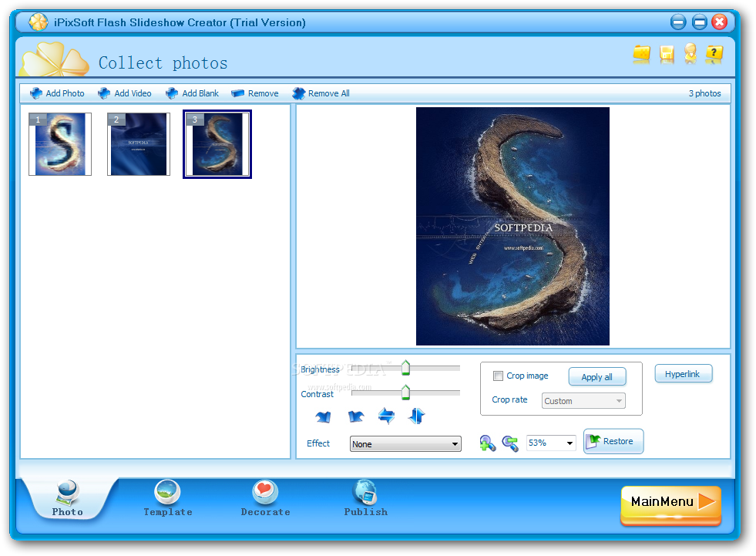Minimize the window to tray button
Image resolution: width=756 pixels, height=556 pixels.
pos(677,22)
